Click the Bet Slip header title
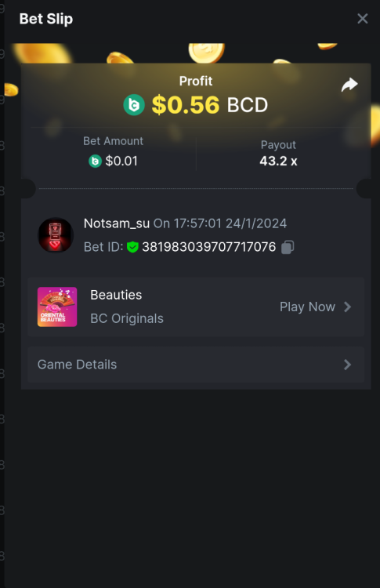The width and height of the screenshot is (380, 588). pos(46,19)
